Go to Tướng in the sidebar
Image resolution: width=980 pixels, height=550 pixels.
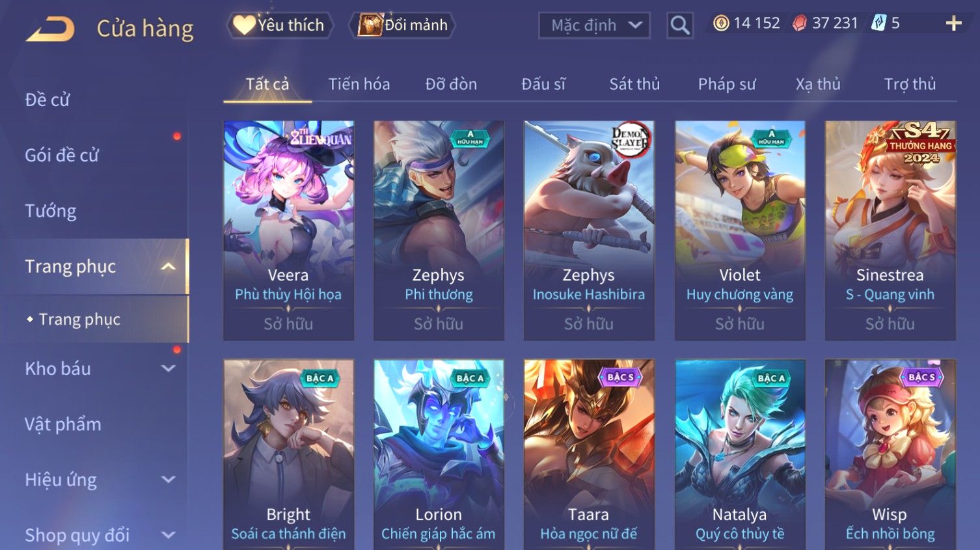tap(50, 211)
